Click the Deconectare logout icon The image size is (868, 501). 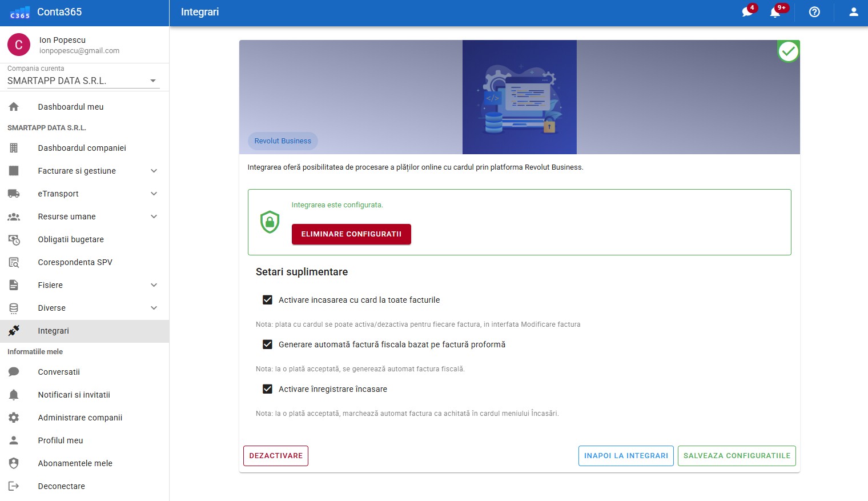[x=14, y=486]
